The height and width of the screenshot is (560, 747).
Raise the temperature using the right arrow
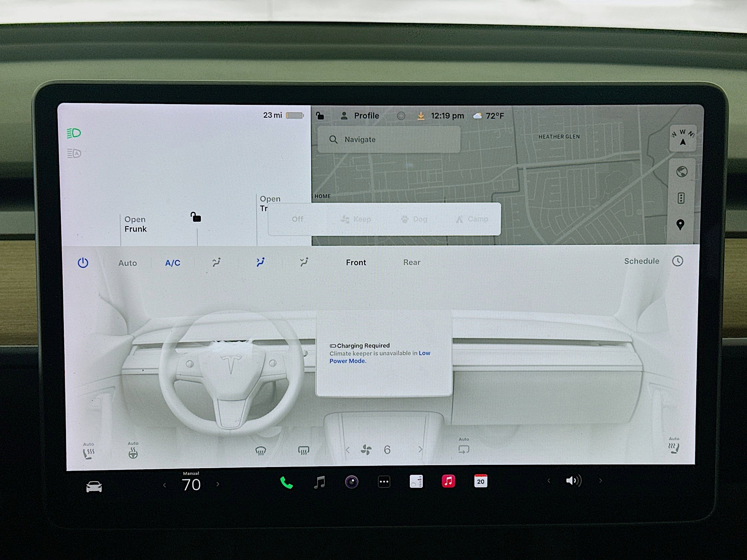point(218,484)
